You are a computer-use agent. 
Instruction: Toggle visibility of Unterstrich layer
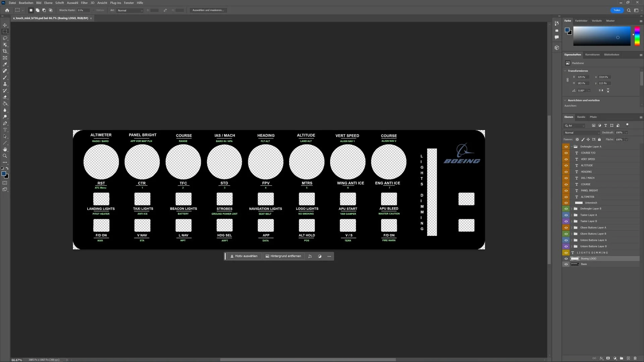[566, 203]
